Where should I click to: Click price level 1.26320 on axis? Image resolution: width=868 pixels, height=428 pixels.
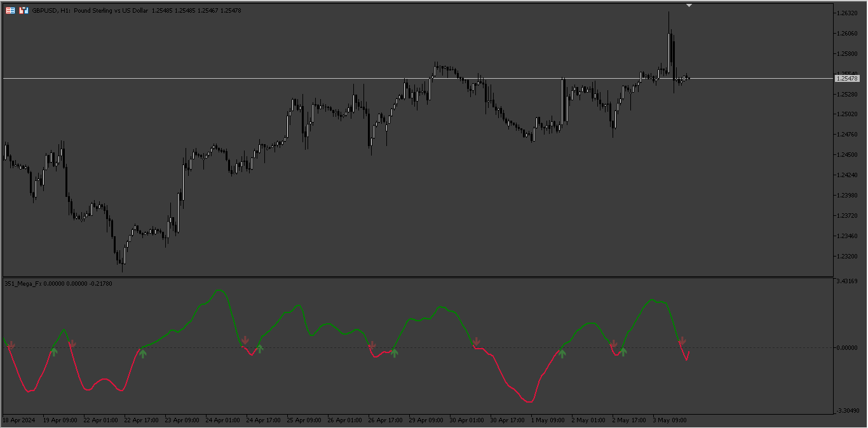pyautogui.click(x=846, y=13)
